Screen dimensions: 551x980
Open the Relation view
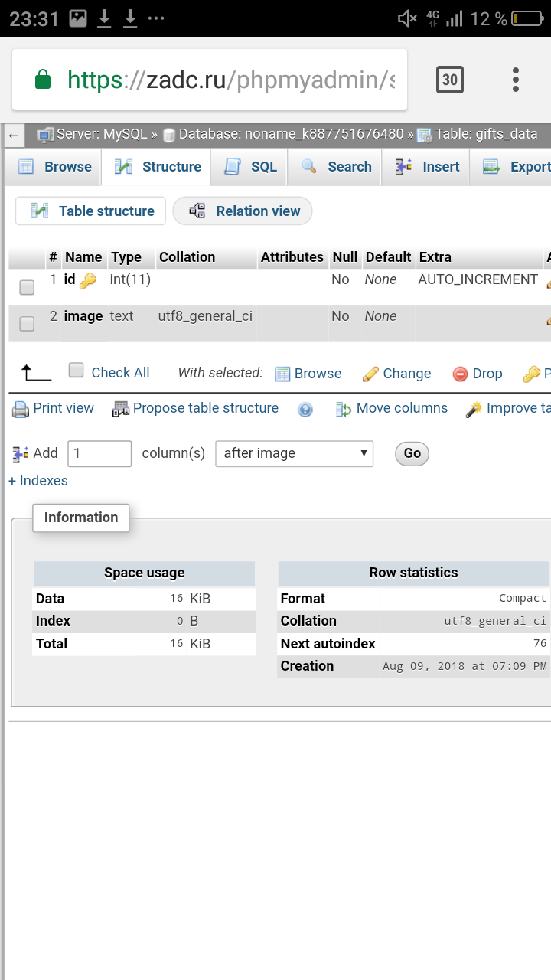click(x=243, y=211)
